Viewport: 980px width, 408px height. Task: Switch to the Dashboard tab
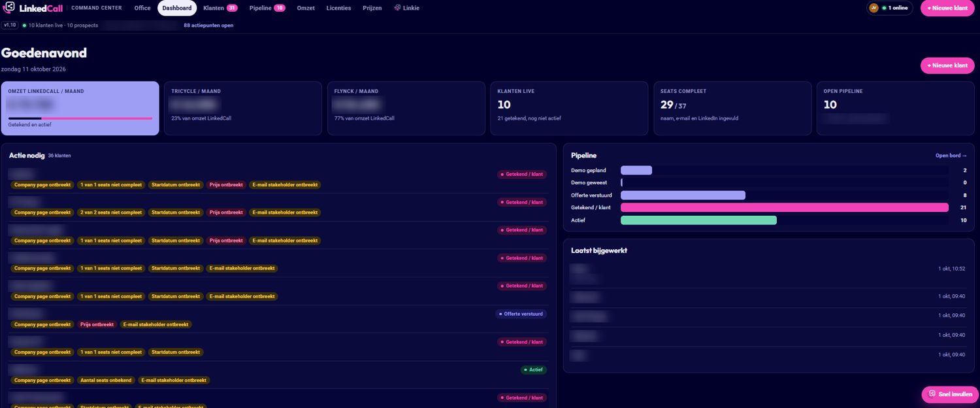click(x=177, y=8)
